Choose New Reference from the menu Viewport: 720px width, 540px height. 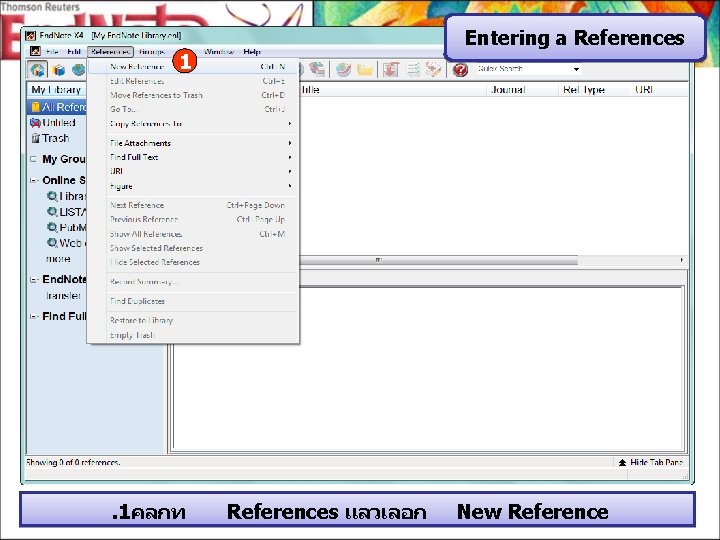193,67
